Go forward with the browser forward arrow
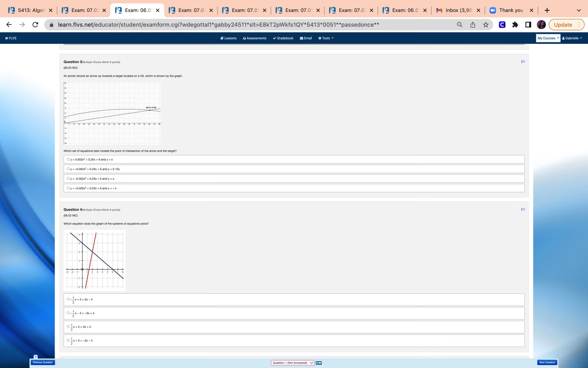 (x=22, y=25)
